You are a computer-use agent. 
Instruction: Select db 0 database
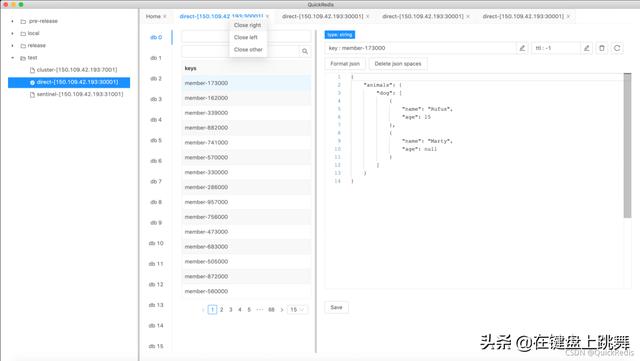click(156, 37)
